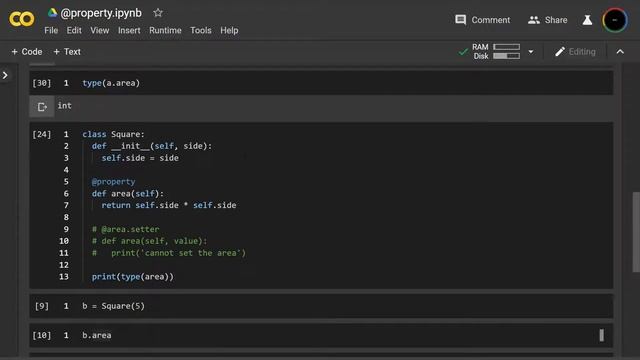Click the Colab logo icon
The image size is (640, 360).
(x=22, y=19)
